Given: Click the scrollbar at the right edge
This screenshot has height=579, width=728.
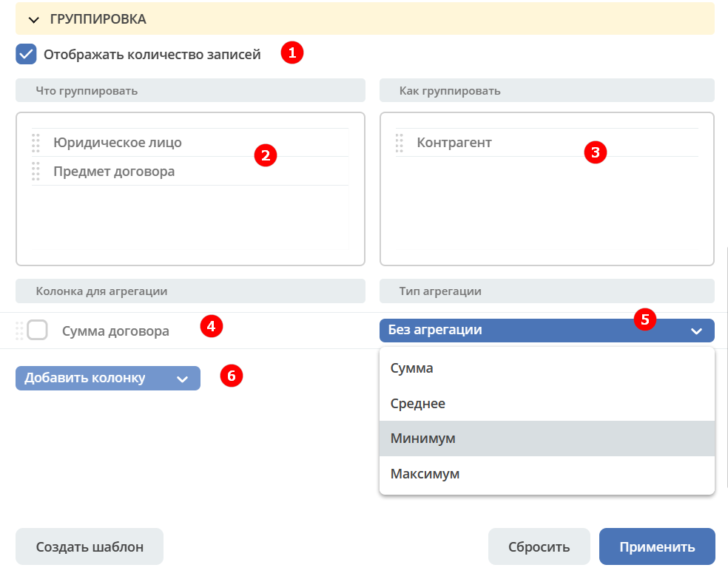Looking at the screenshot, I should pos(727,367).
